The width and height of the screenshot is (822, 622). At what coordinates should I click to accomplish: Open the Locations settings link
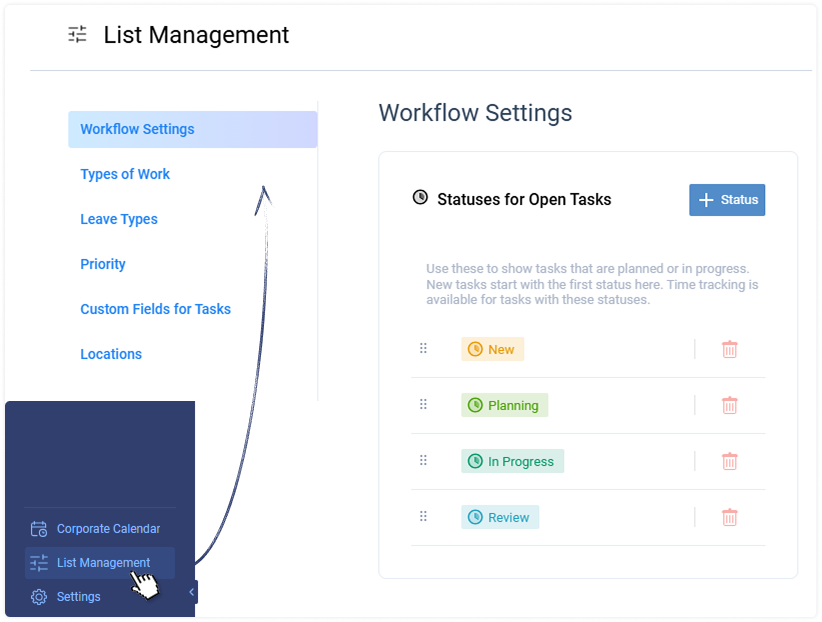[x=111, y=354]
